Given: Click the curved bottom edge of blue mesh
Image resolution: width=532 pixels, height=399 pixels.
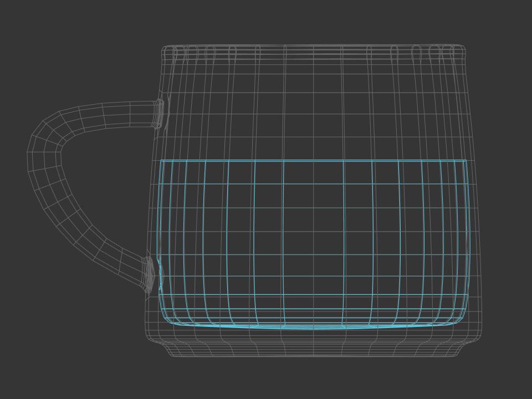Looking at the screenshot, I should click(x=314, y=328).
